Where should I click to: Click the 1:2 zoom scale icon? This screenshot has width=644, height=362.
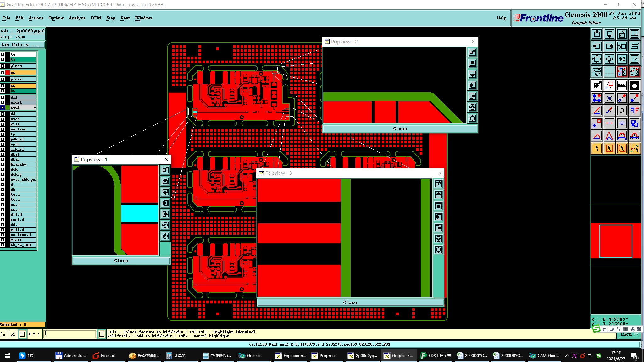click(622, 59)
